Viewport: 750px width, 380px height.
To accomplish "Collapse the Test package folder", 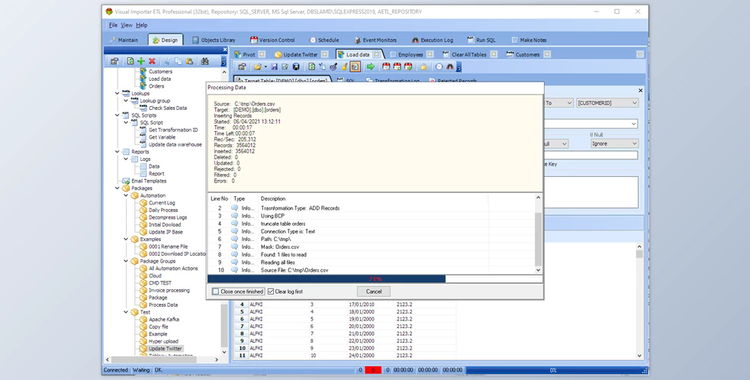I will (x=126, y=312).
